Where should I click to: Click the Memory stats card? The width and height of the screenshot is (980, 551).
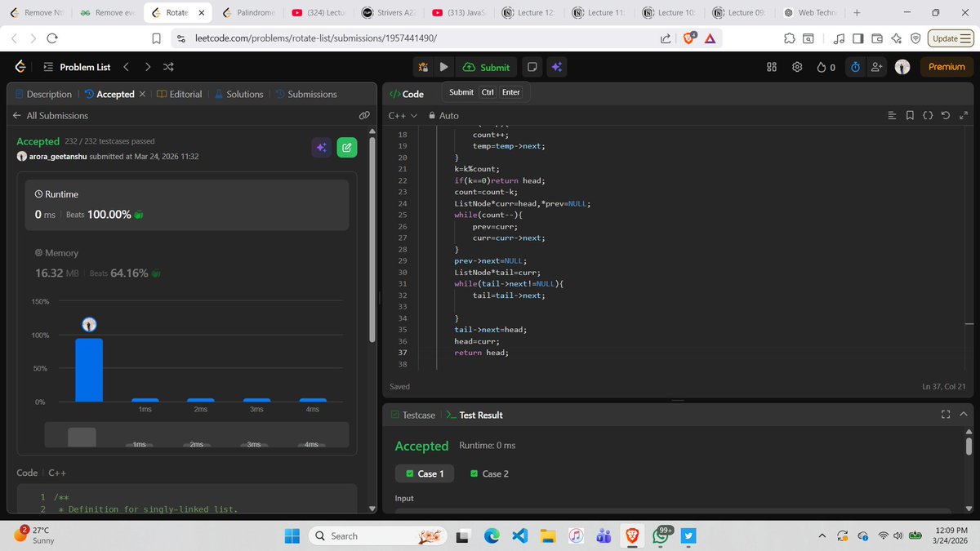point(186,263)
